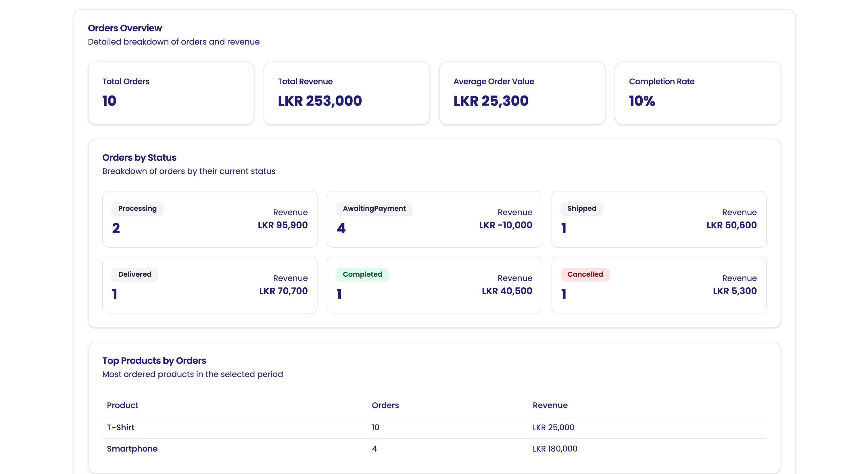
Task: Click the Orders column header
Action: [385, 405]
